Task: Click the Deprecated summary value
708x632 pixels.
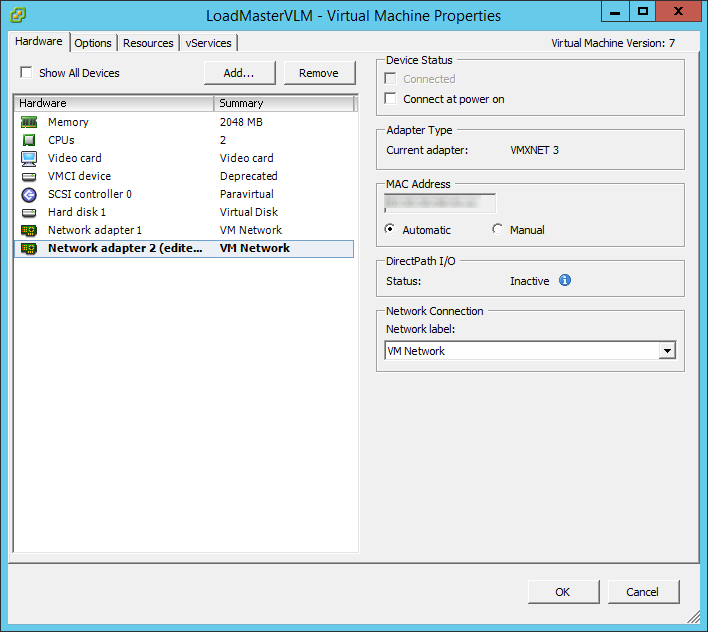Action: [248, 177]
